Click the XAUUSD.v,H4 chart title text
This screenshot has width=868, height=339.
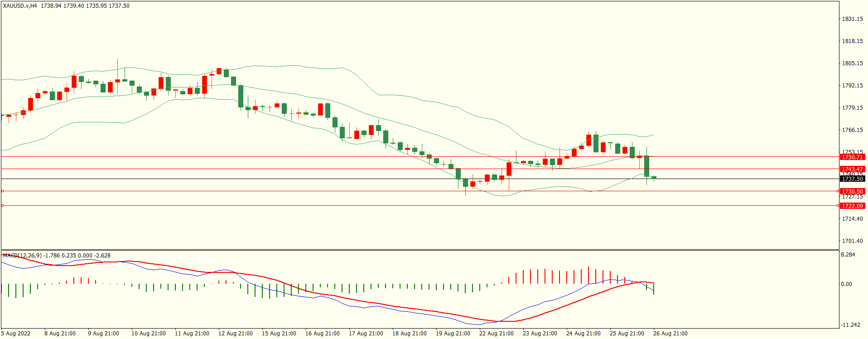tap(20, 6)
